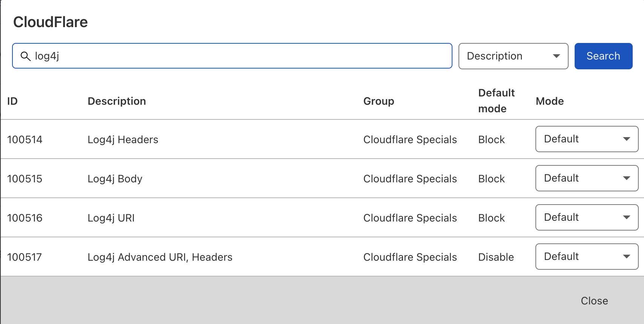The width and height of the screenshot is (644, 324).
Task: Click rule ID 100515
Action: (x=25, y=179)
